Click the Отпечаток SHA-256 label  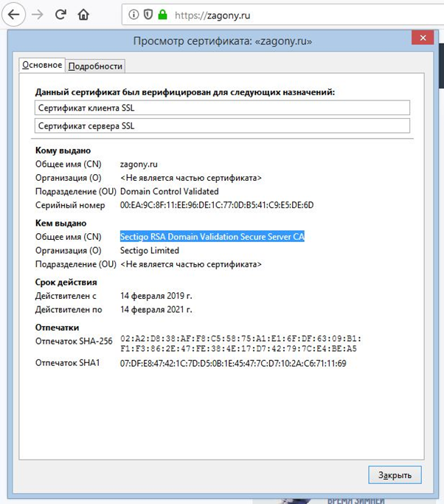pos(74,341)
